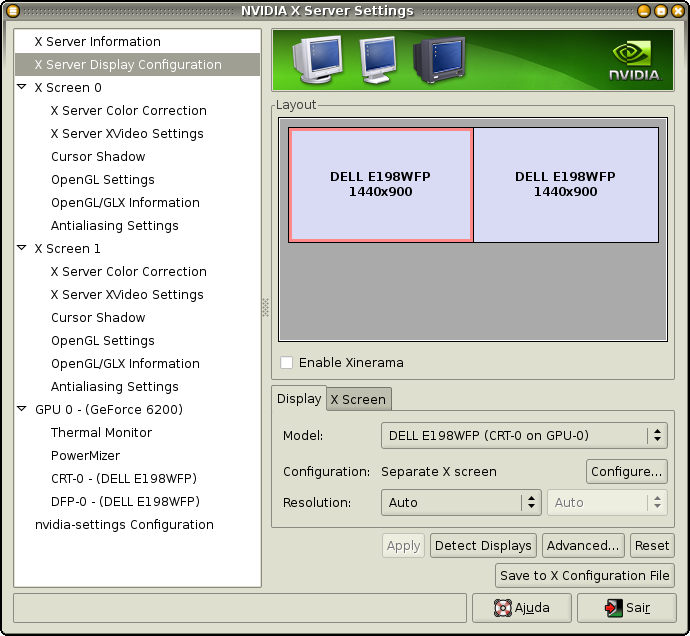
Task: Open the Resolution dropdown
Action: coord(461,502)
